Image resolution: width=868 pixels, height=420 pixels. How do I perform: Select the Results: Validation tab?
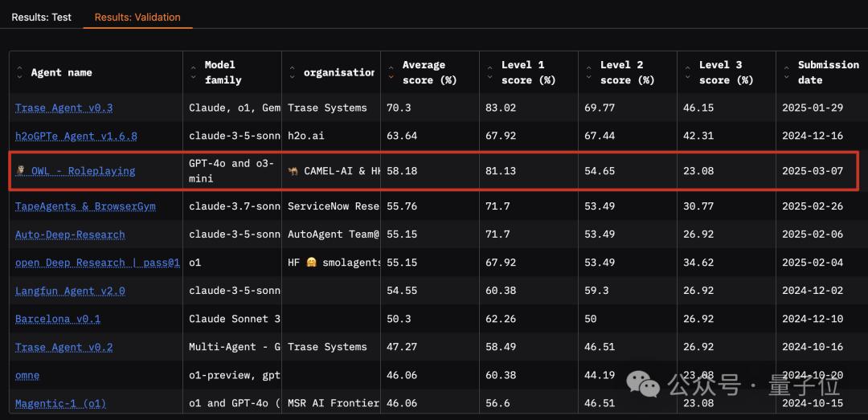[137, 17]
